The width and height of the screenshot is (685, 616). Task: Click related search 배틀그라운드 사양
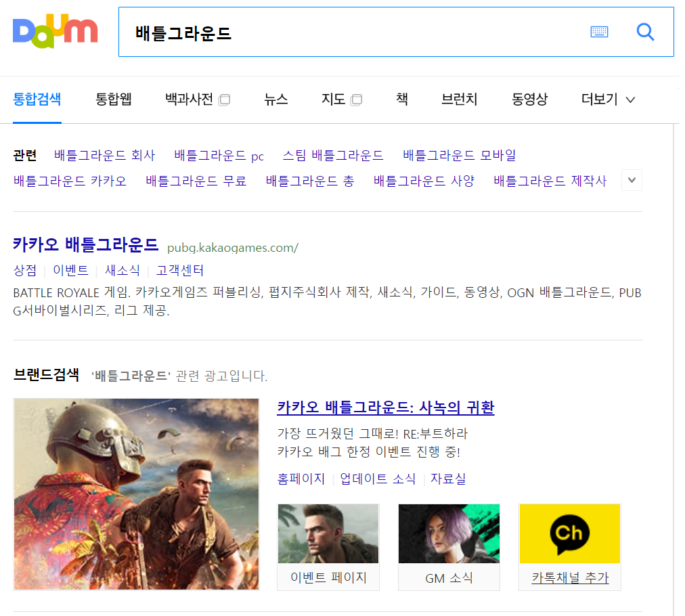click(424, 181)
